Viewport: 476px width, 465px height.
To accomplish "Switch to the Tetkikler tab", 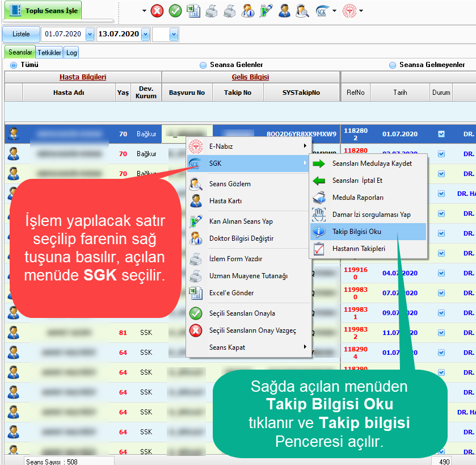I will (49, 53).
